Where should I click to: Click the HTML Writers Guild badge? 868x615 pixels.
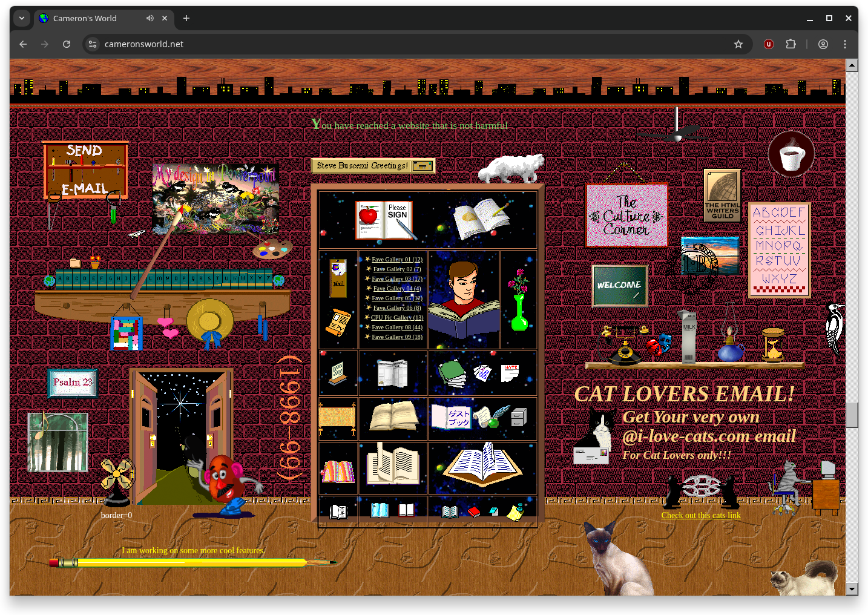(x=722, y=196)
